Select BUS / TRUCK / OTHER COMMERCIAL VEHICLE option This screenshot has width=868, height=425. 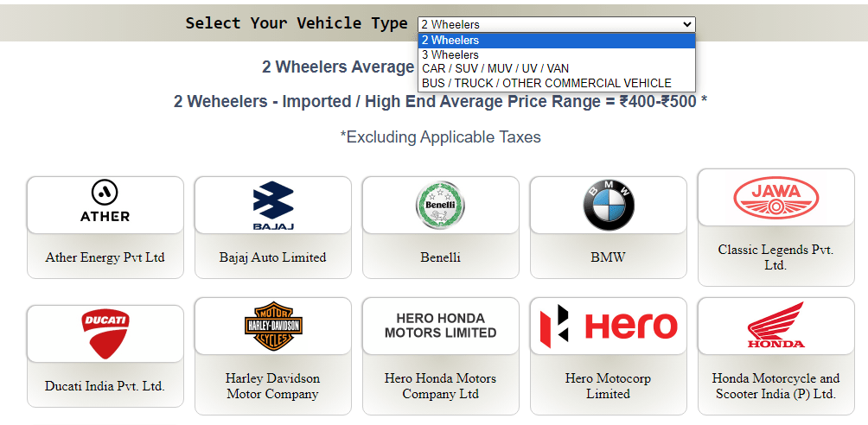point(557,83)
